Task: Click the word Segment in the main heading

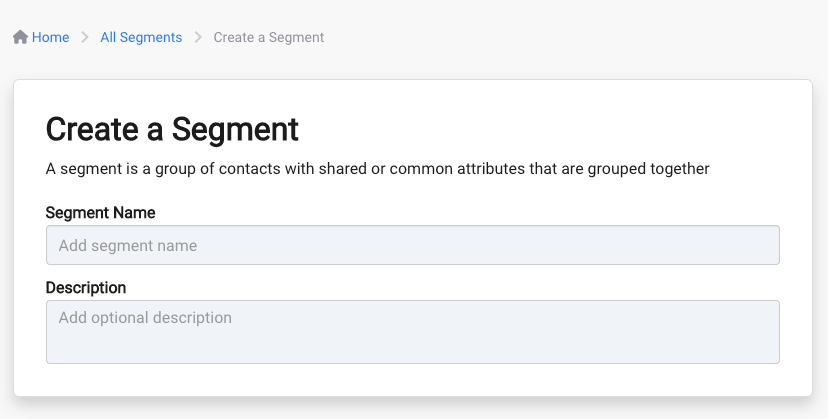Action: pyautogui.click(x=235, y=129)
